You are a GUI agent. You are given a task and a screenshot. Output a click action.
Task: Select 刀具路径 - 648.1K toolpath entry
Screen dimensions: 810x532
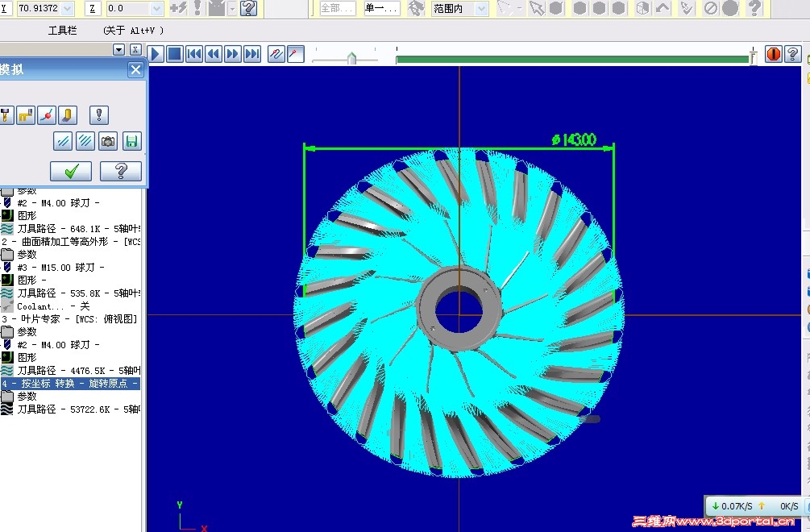(x=78, y=228)
